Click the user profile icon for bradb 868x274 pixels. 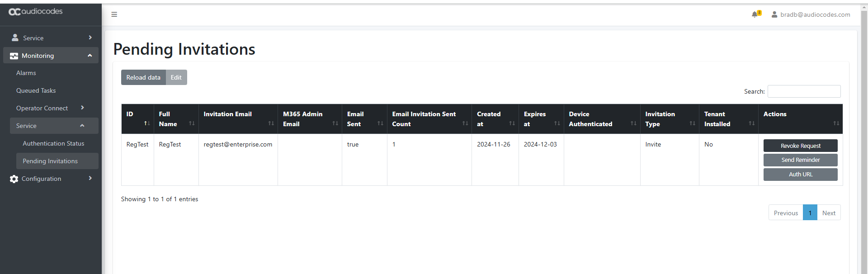point(774,14)
